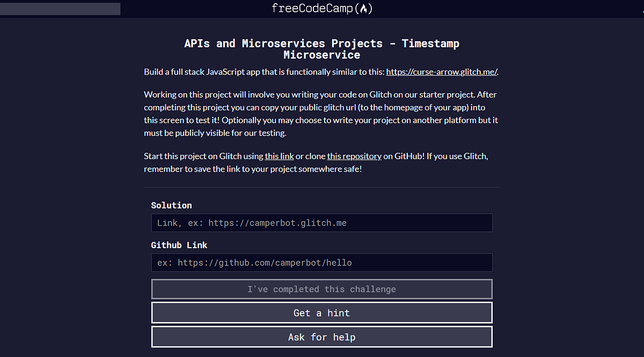Click the "Ask for help" button
This screenshot has width=644, height=357.
[x=321, y=337]
